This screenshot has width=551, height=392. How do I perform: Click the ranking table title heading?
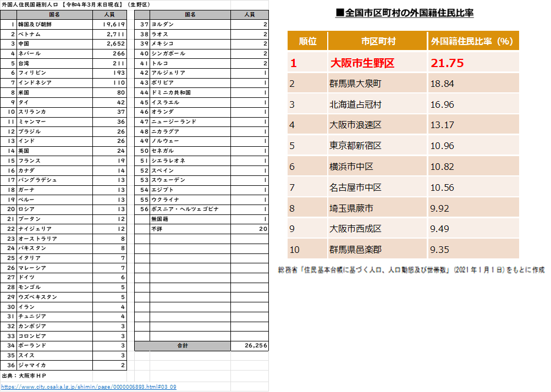pyautogui.click(x=405, y=13)
